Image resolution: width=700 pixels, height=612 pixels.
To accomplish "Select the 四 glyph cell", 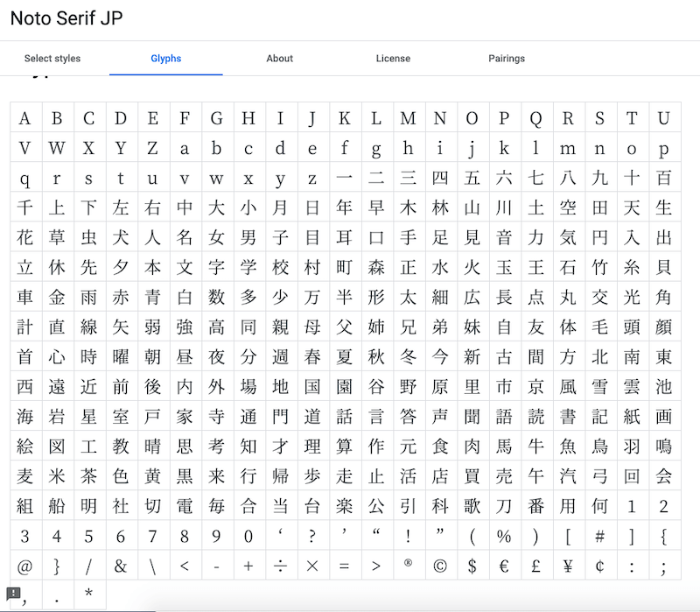I will [442, 177].
